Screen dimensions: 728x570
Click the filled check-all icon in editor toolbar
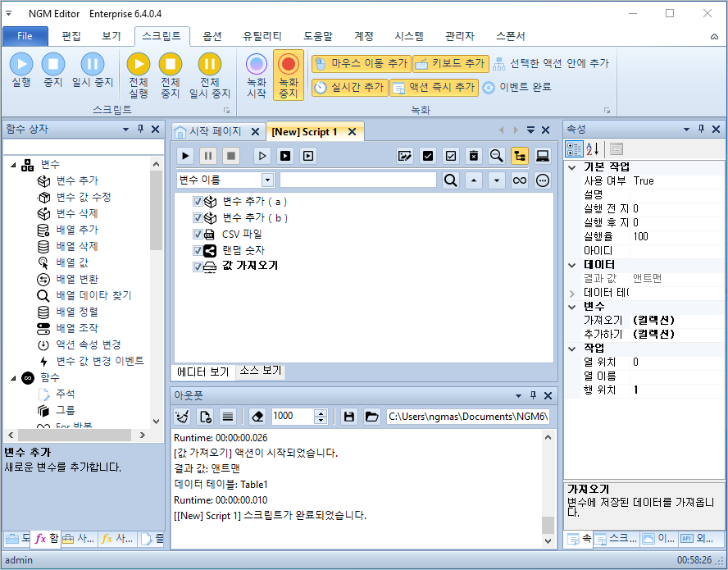coord(428,156)
